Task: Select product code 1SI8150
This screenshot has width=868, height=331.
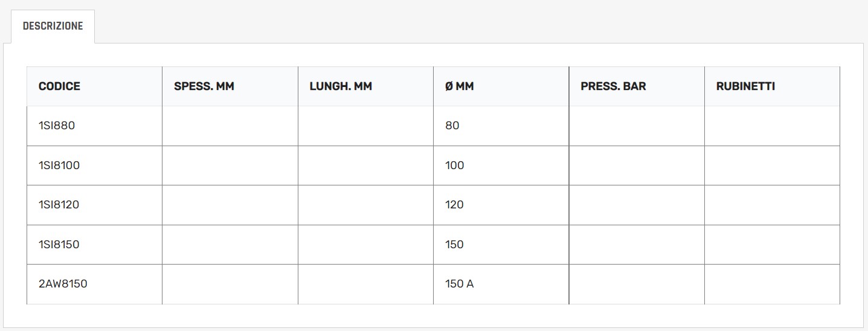Action: 59,245
